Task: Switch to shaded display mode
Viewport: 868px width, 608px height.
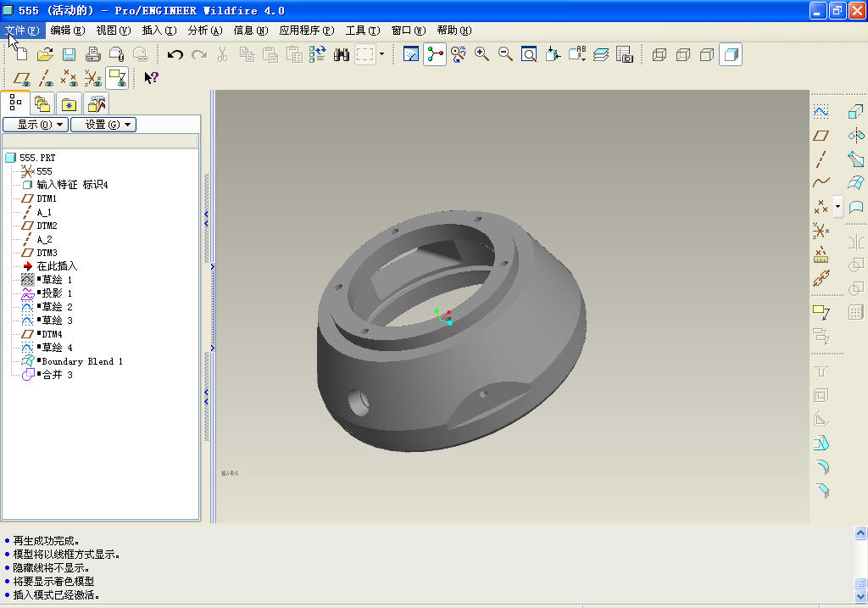Action: 731,54
